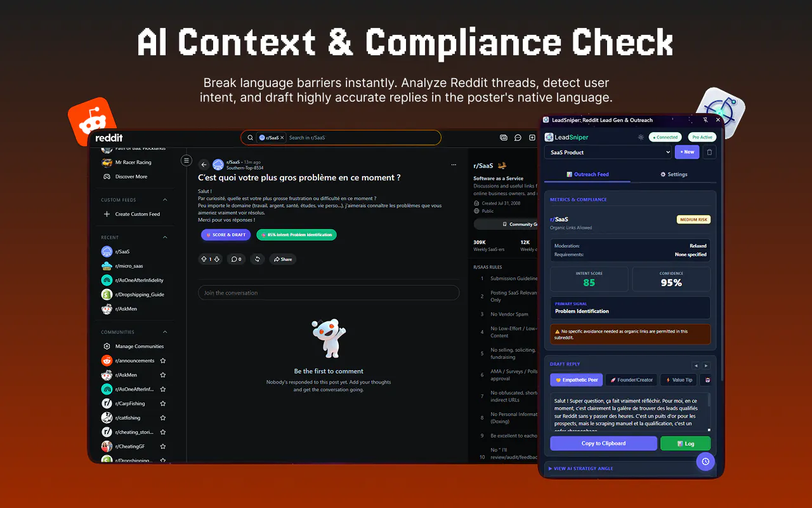Select the Empathetic Peer draft tab
812x508 pixels.
tap(577, 380)
